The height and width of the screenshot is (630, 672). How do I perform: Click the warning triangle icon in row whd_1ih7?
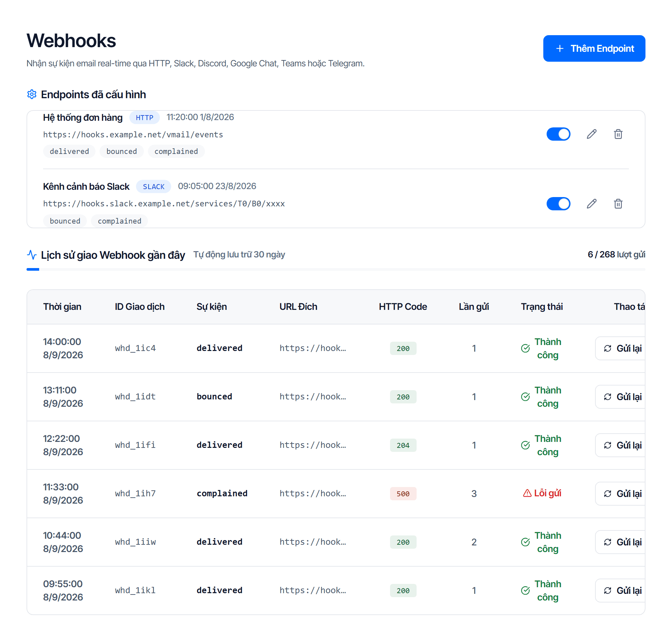click(x=527, y=493)
